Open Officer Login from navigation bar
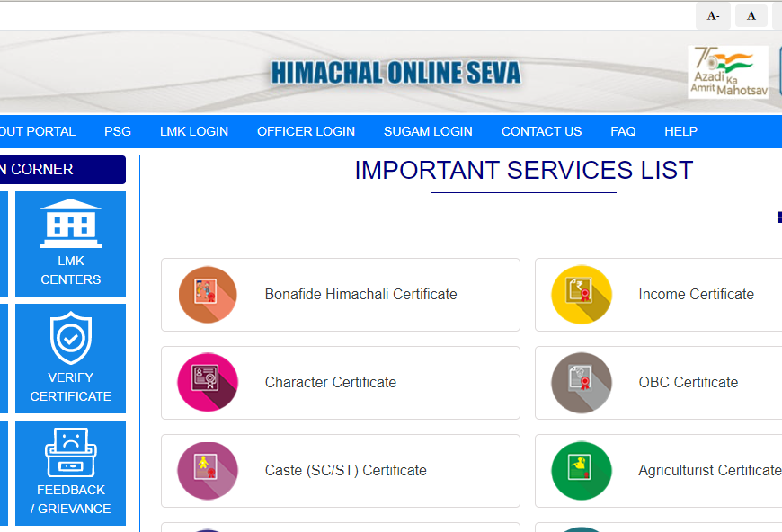The height and width of the screenshot is (532, 782). [x=306, y=131]
